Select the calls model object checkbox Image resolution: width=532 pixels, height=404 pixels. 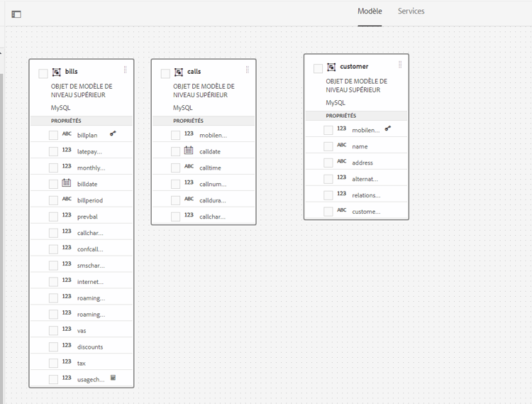[x=165, y=74]
